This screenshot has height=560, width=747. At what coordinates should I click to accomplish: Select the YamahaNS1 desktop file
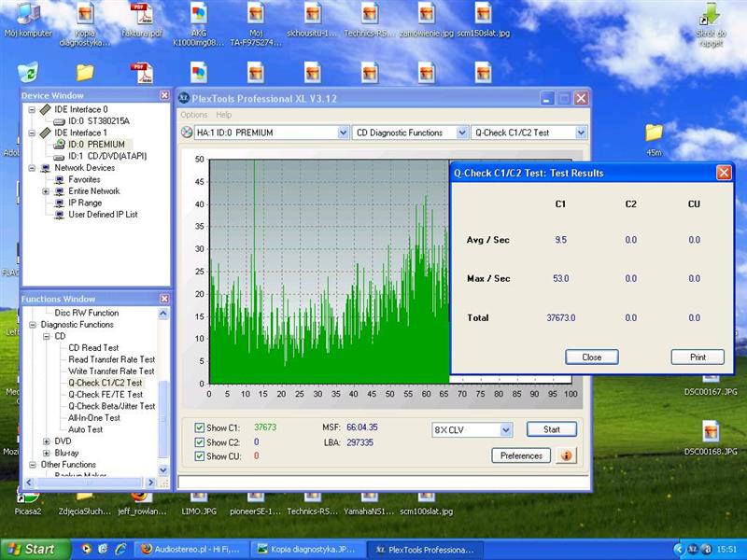pos(369,505)
